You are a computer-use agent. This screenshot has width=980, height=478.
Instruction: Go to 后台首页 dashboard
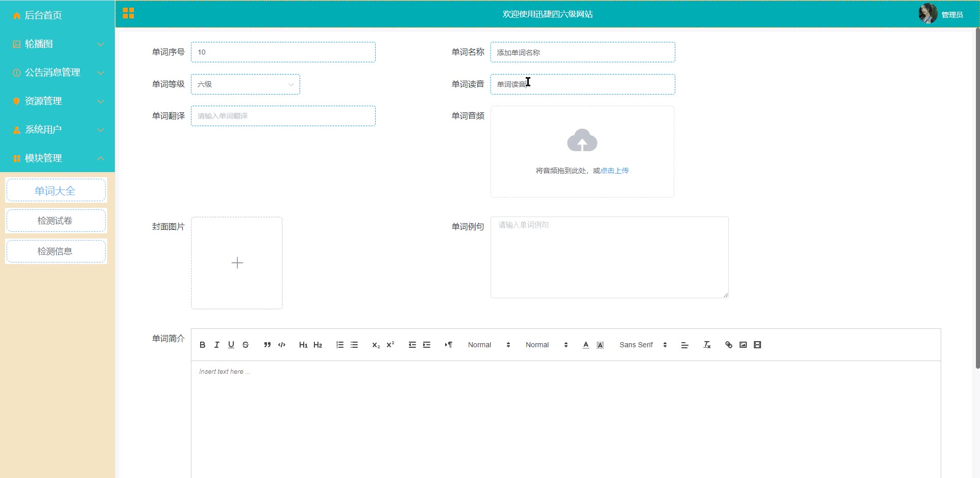pos(57,15)
